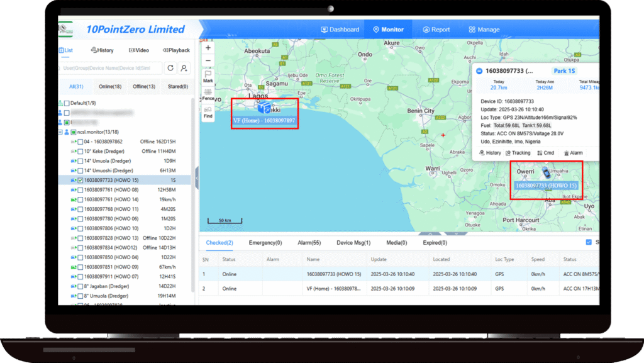Open the Dashboard top menu
This screenshot has height=363, width=644.
click(x=340, y=30)
